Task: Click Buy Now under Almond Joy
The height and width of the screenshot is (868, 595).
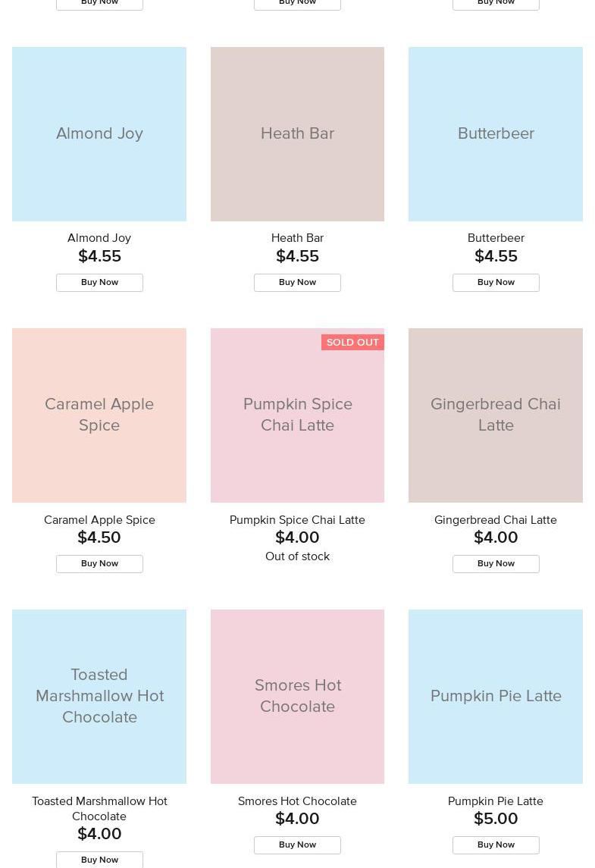Action: click(x=99, y=283)
